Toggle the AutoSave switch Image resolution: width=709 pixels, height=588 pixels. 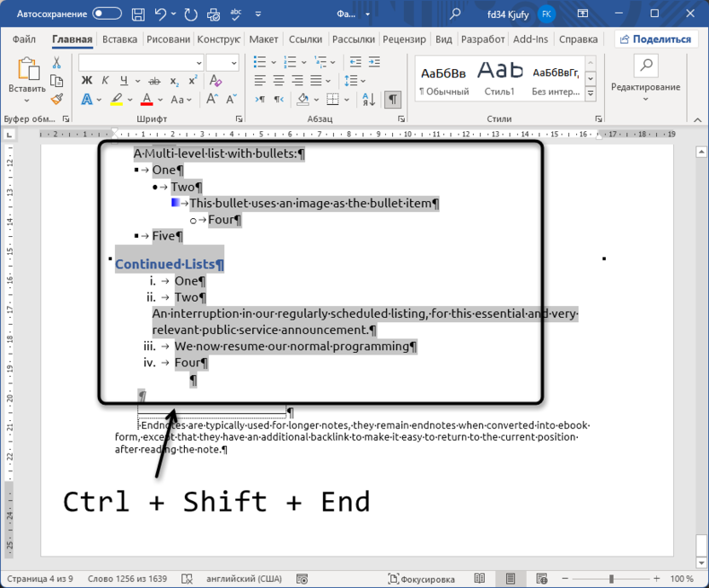click(x=107, y=14)
